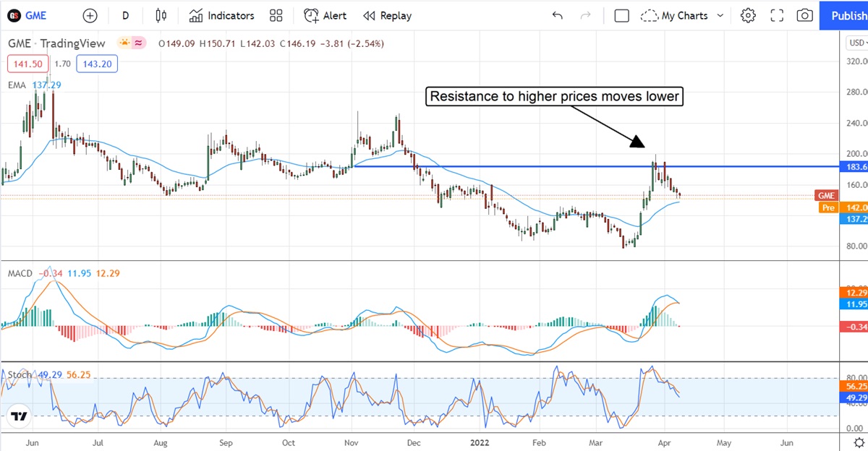Enter fullscreen mode
Viewport: 868px width, 451px height.
click(777, 15)
